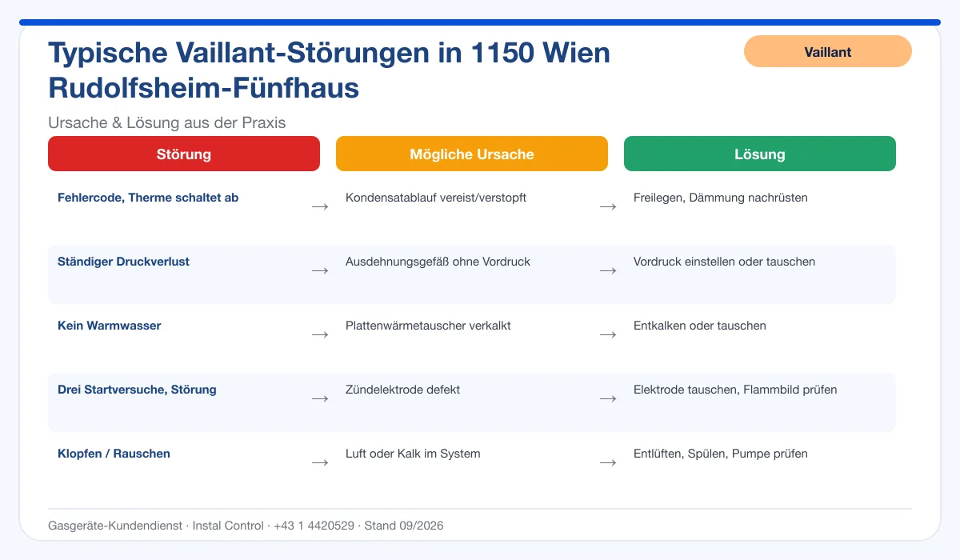This screenshot has width=960, height=560.
Task: Click arrow after 'Luft oder Kalk im System'
Action: pos(608,462)
